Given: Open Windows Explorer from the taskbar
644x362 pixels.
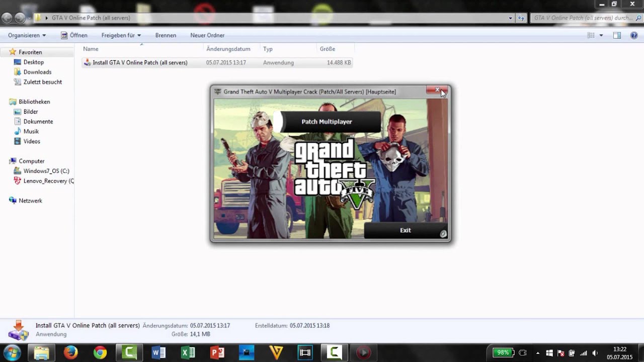Looking at the screenshot, I should tap(41, 353).
